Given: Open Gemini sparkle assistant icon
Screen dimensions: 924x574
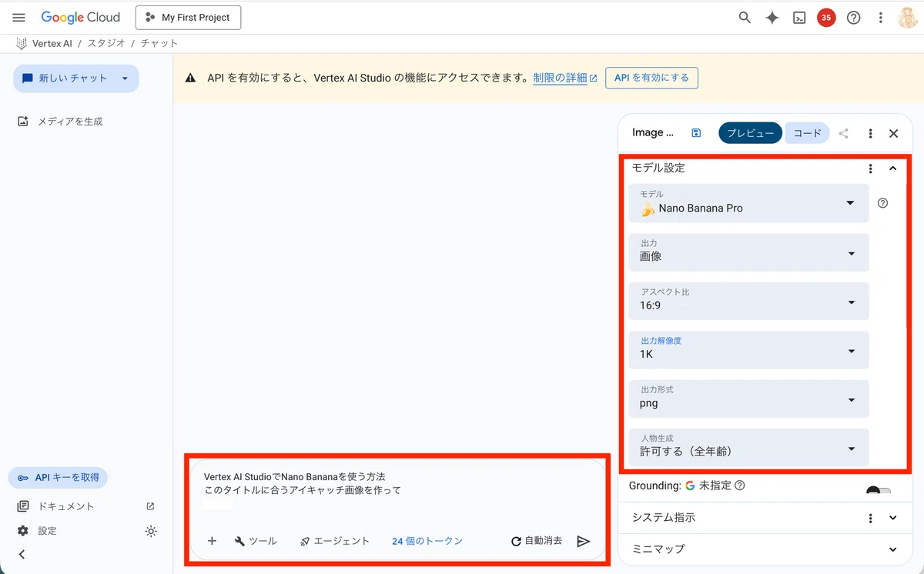Looking at the screenshot, I should coord(772,18).
